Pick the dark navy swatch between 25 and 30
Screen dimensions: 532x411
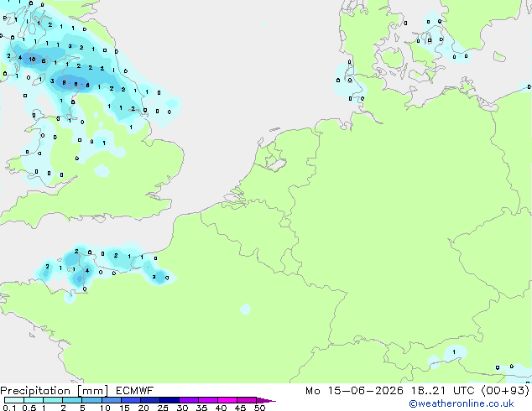(x=169, y=400)
